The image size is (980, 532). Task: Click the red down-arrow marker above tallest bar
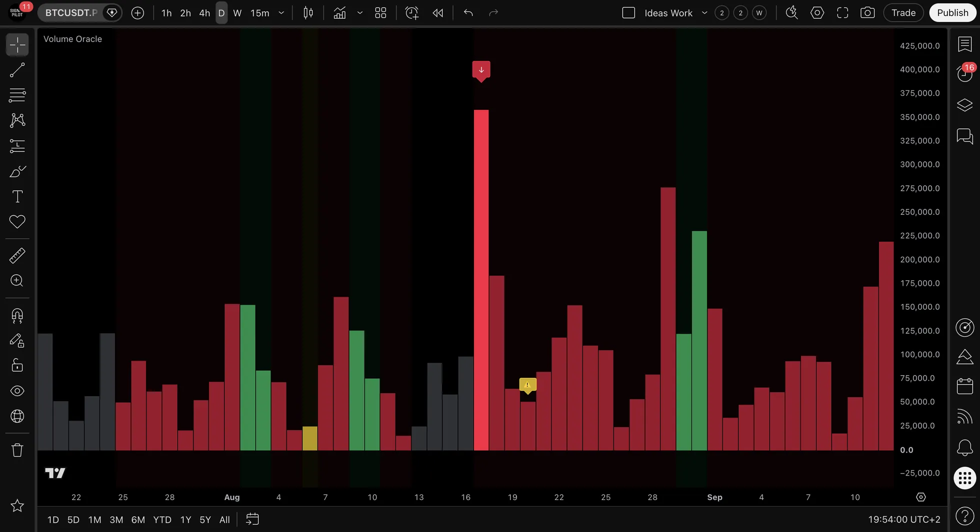481,70
